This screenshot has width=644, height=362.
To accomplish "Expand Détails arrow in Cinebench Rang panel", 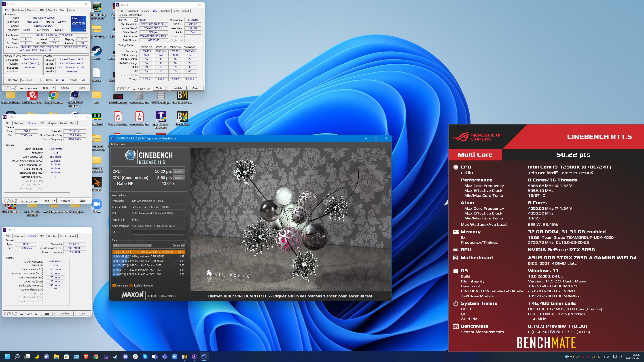I will [183, 246].
